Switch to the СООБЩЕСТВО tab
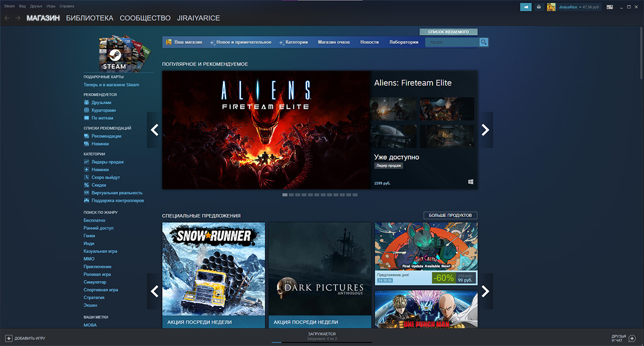The width and height of the screenshot is (644, 346). click(145, 18)
